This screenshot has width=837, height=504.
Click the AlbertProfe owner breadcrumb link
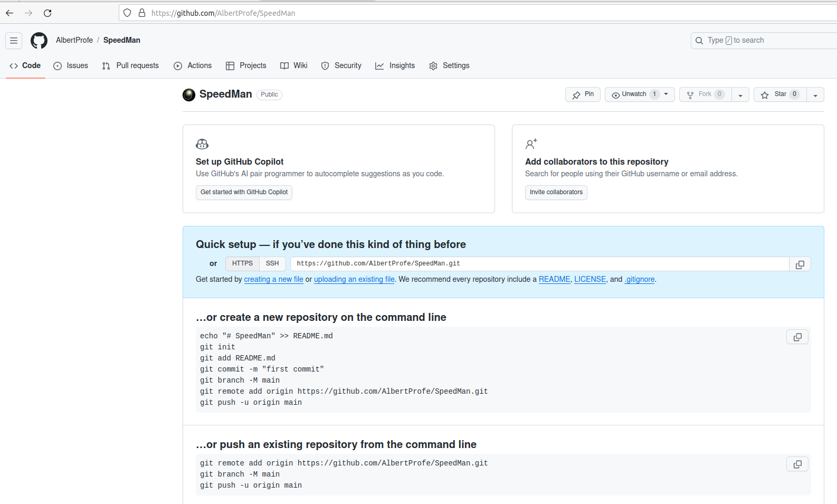click(74, 40)
